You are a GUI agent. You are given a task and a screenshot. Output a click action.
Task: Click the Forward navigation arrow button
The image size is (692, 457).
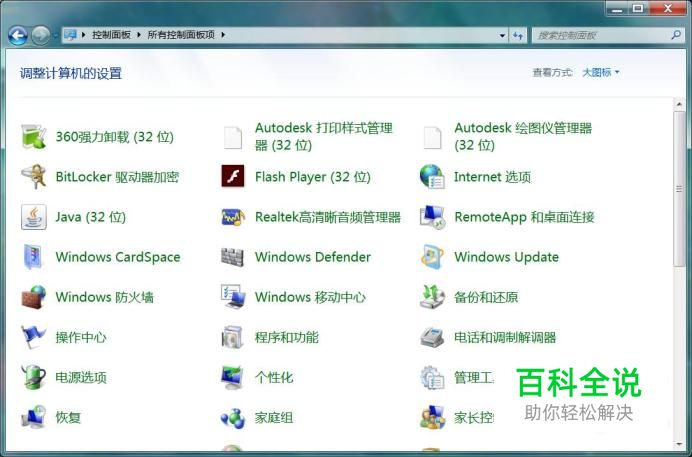click(x=41, y=35)
